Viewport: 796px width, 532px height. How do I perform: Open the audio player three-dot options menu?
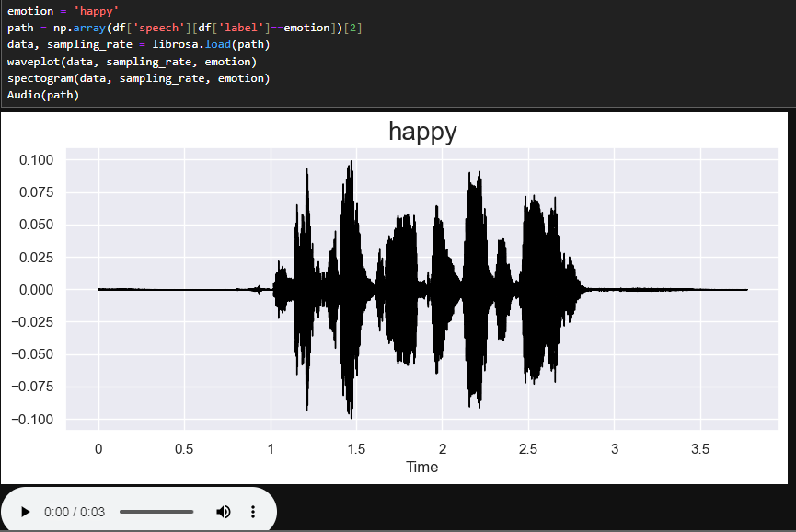[253, 512]
